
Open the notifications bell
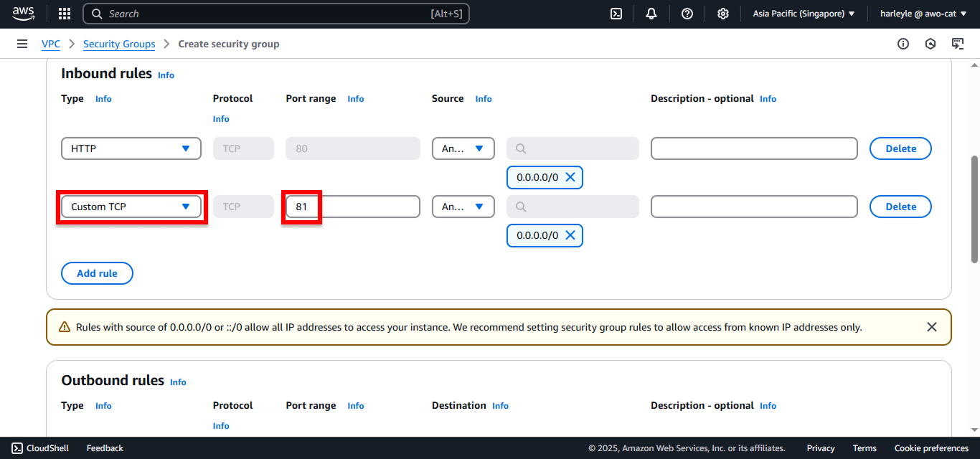(651, 14)
